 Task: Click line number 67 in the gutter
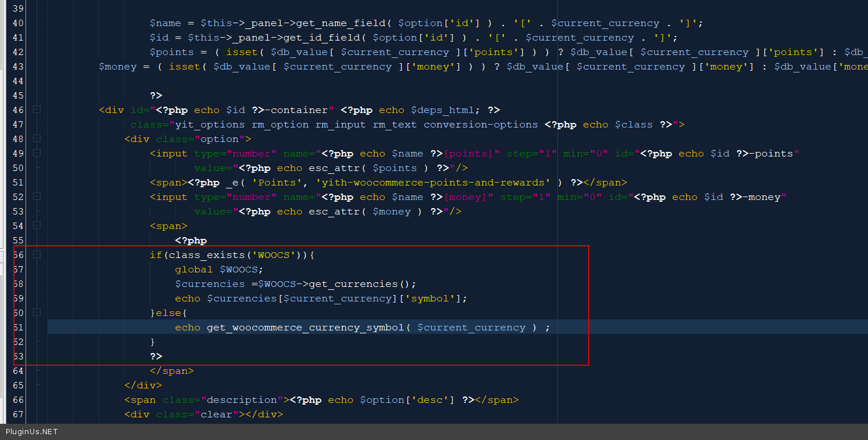pos(17,414)
